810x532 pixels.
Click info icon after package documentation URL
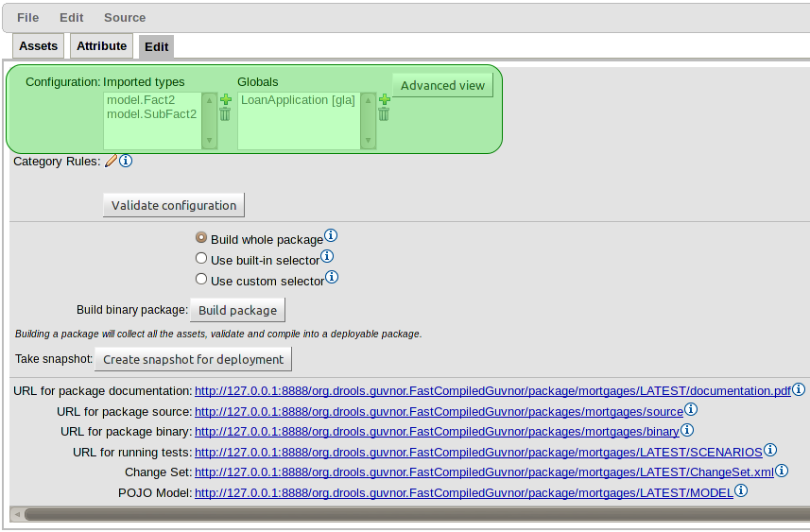pos(799,389)
